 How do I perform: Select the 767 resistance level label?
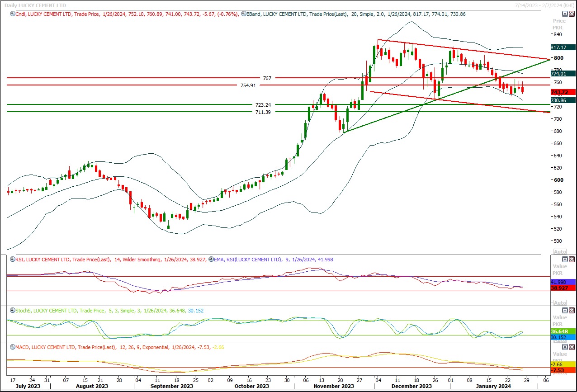click(267, 78)
